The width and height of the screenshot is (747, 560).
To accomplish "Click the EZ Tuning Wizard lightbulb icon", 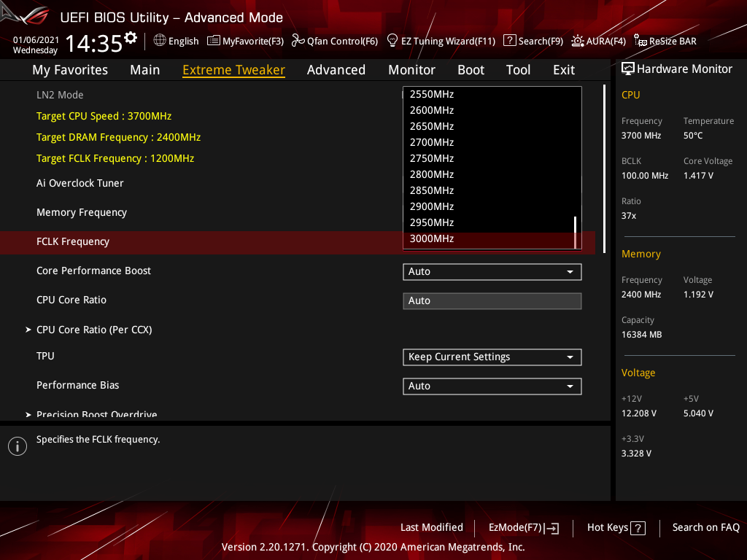I will point(392,41).
